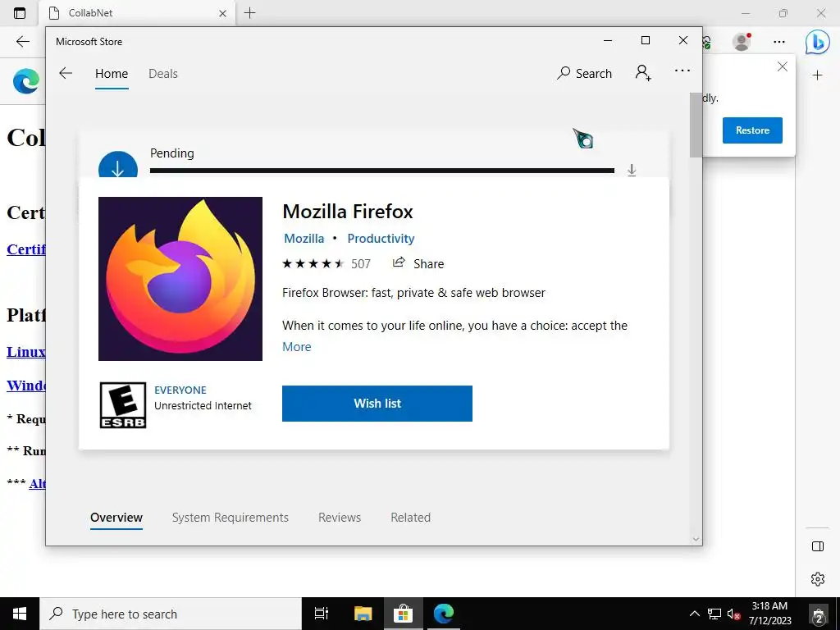Viewport: 840px width, 630px height.
Task: Open the network tray icon
Action: click(x=714, y=614)
